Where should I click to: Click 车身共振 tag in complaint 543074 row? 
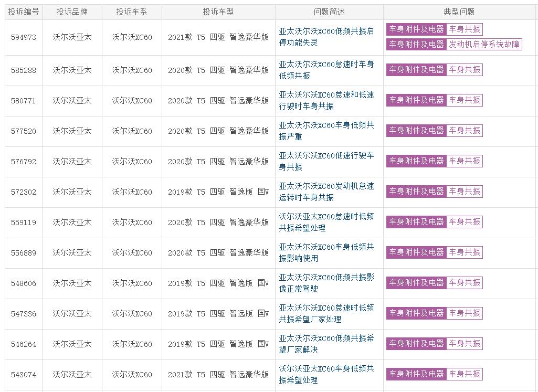(x=465, y=374)
